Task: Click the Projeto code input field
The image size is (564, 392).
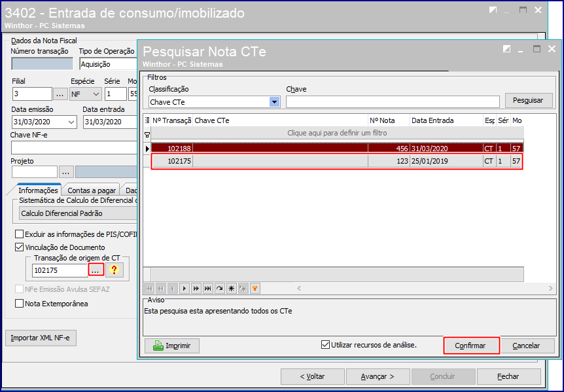Action: (35, 172)
